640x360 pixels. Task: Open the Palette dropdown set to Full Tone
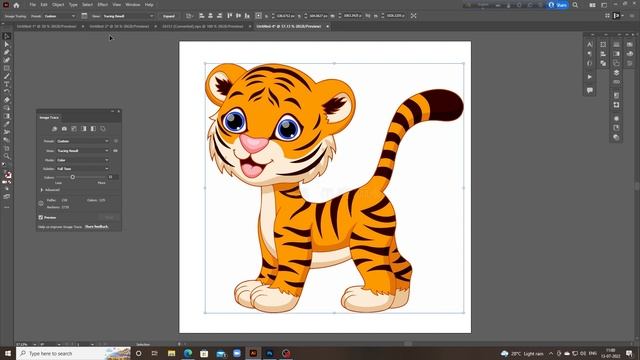click(x=82, y=169)
